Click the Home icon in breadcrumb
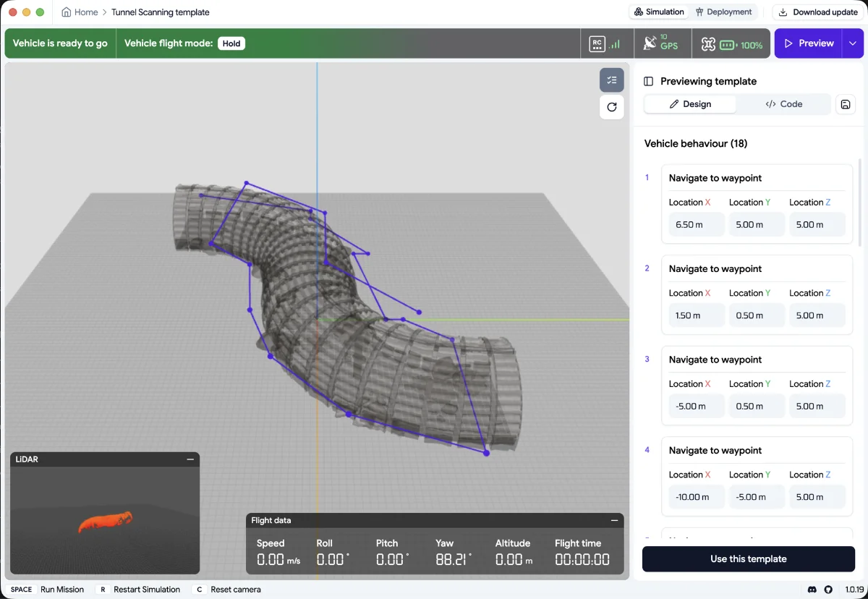Screen dimensions: 868x599 click(x=67, y=12)
